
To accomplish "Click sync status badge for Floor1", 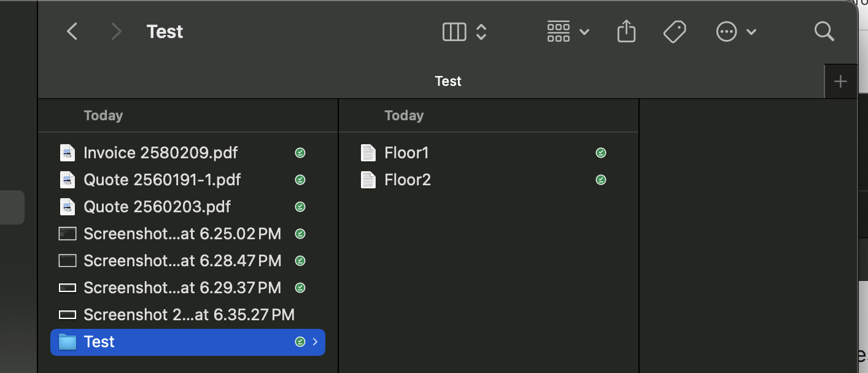I will [x=601, y=153].
